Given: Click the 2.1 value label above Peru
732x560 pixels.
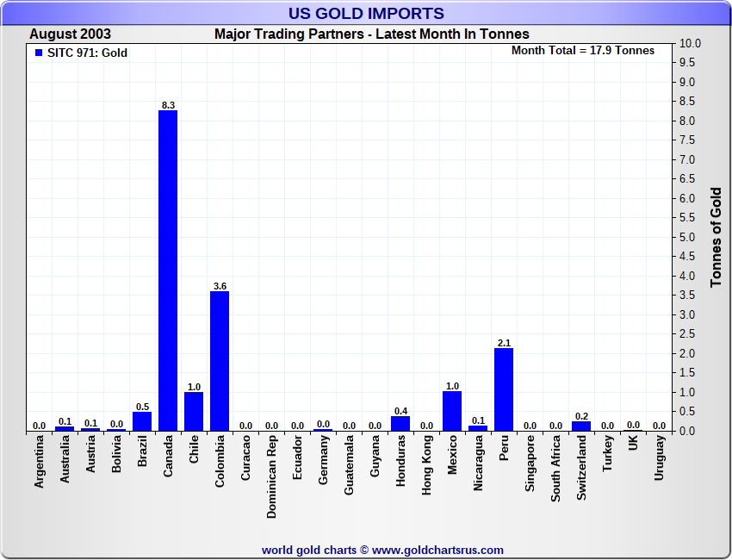Looking at the screenshot, I should [504, 343].
